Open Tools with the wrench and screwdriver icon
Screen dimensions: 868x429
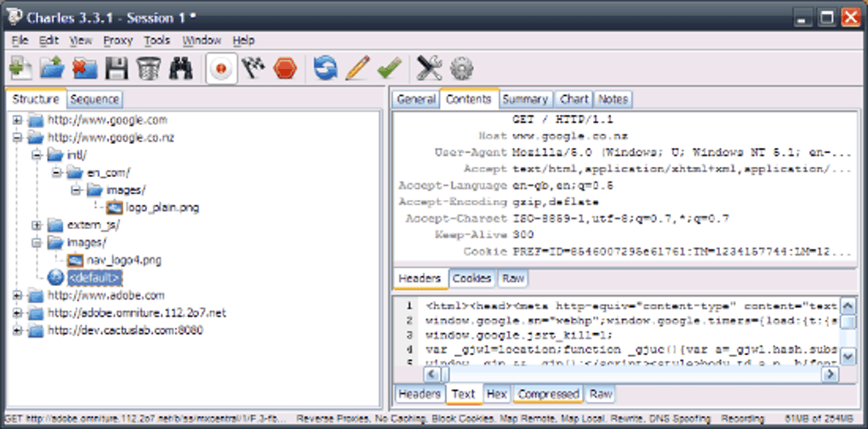[429, 69]
